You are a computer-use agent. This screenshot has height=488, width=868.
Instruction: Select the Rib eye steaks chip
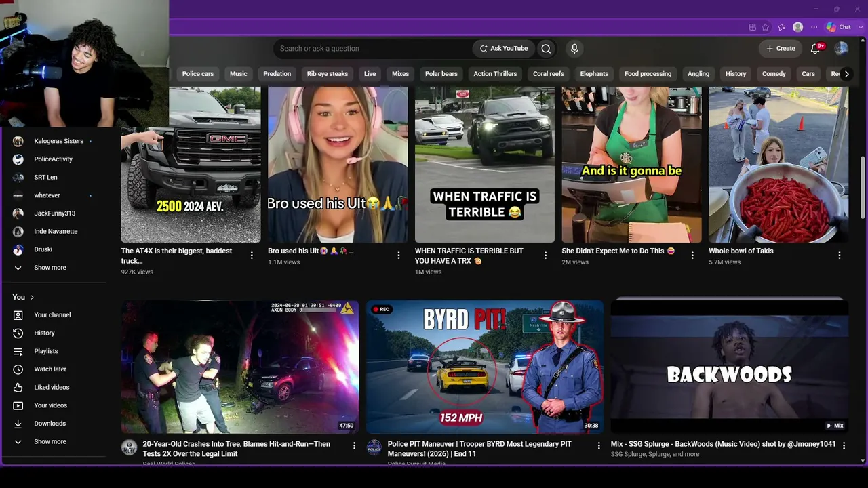[x=328, y=74]
